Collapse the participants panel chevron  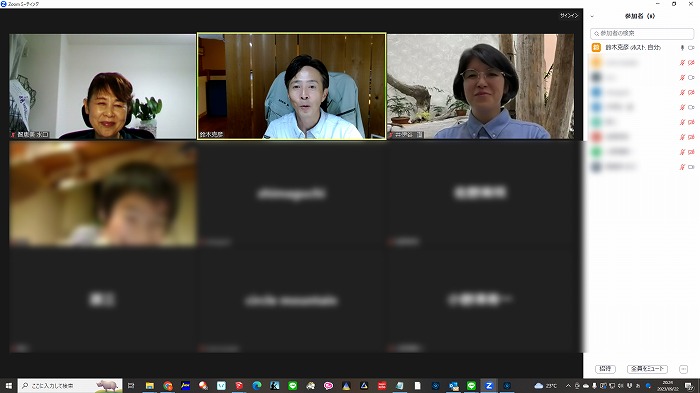coord(592,17)
